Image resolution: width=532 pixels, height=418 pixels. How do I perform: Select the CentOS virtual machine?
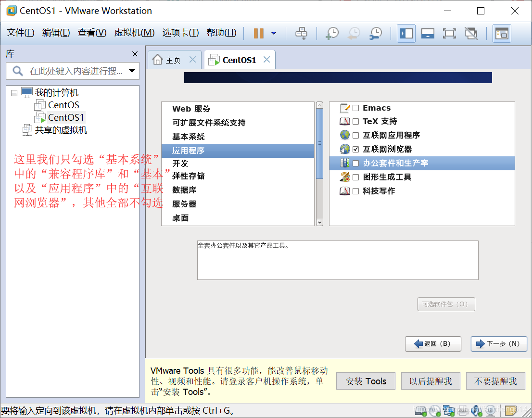click(x=63, y=105)
